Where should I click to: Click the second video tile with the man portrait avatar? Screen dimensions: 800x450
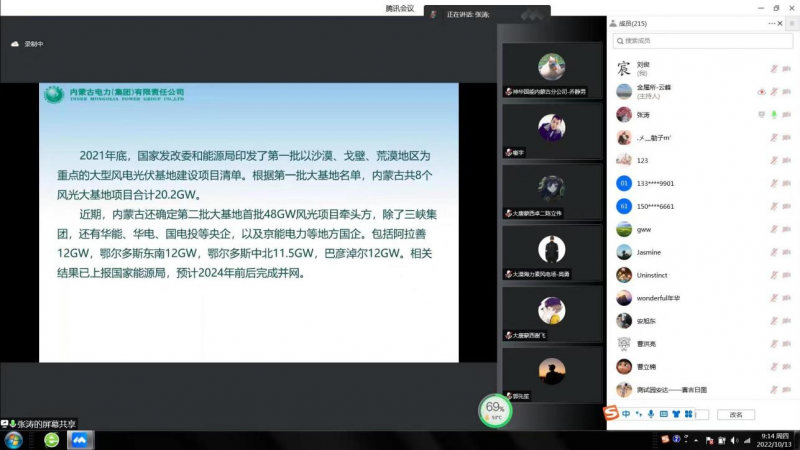click(x=552, y=131)
